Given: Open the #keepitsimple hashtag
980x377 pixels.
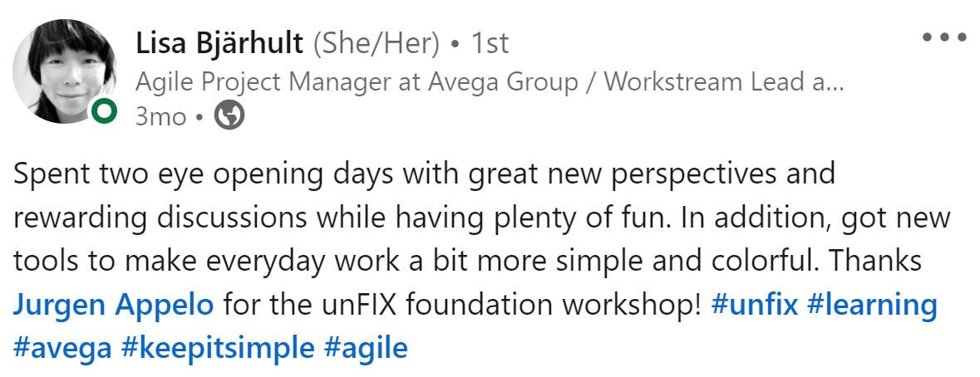Looking at the screenshot, I should 218,349.
